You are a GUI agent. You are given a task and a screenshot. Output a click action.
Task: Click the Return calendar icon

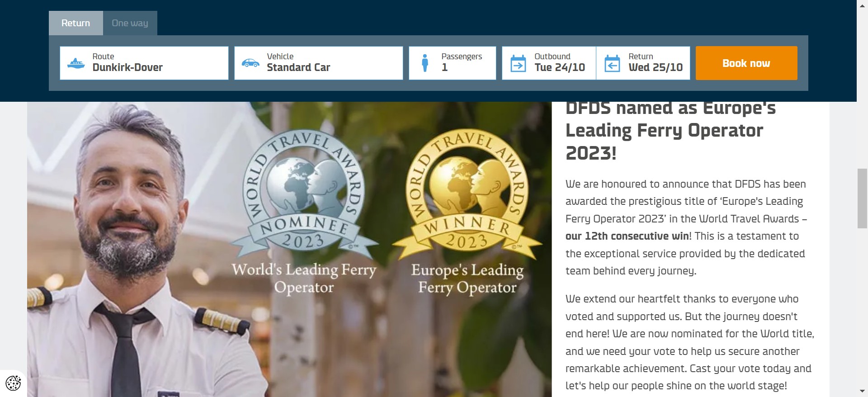coord(612,63)
